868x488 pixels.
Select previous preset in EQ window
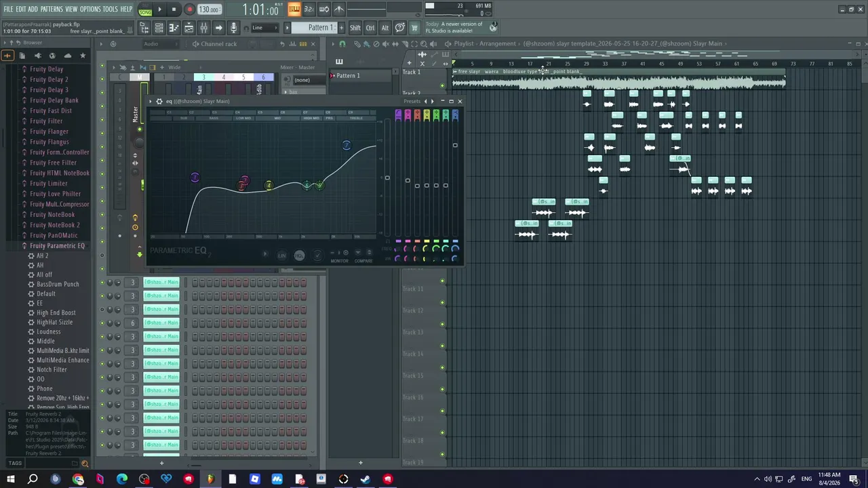[x=425, y=102]
